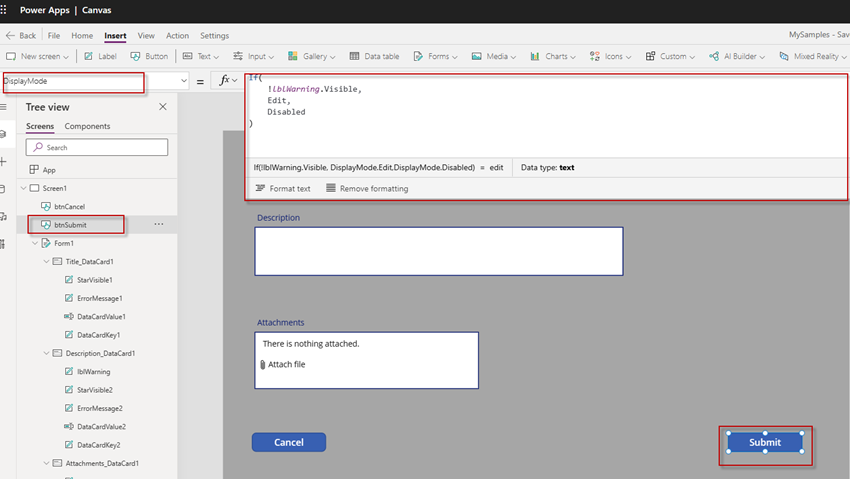Collapse the Description_DataCard1 node
Image resolution: width=850 pixels, height=479 pixels.
pos(47,353)
